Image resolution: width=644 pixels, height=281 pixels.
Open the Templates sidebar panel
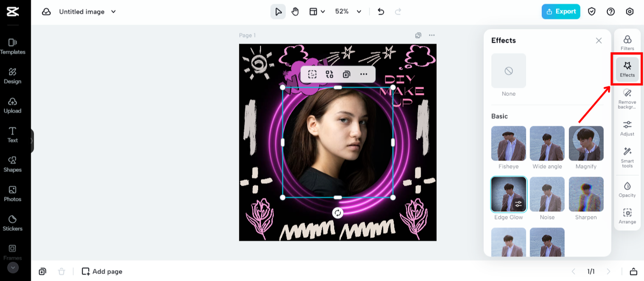[13, 46]
